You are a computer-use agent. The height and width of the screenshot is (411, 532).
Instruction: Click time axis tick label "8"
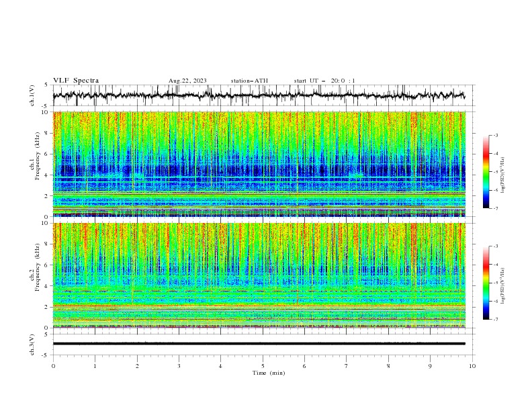[388, 366]
